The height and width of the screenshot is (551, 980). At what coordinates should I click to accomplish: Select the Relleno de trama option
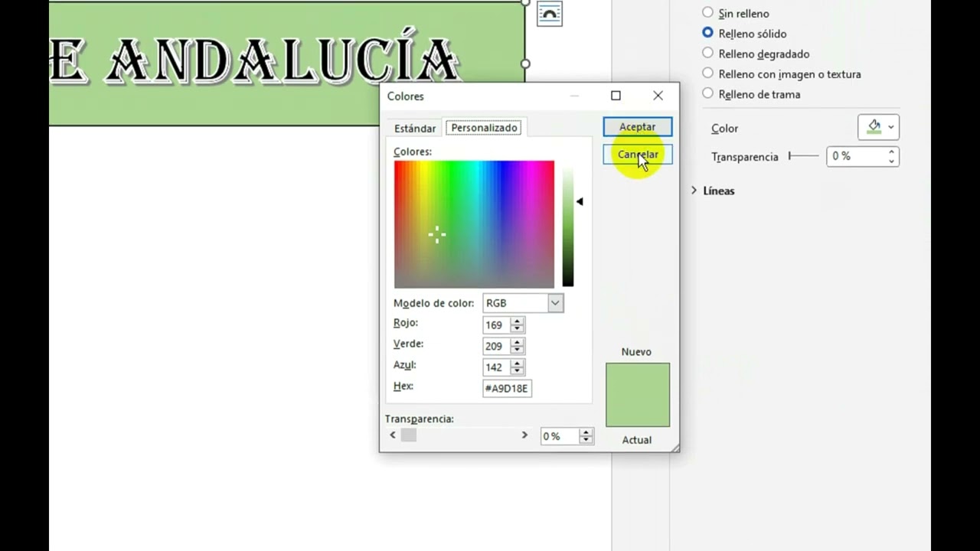[x=751, y=94]
